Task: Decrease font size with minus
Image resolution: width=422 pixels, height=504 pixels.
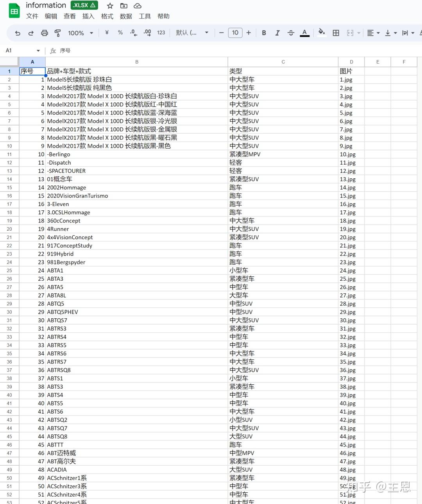Action: click(x=222, y=33)
